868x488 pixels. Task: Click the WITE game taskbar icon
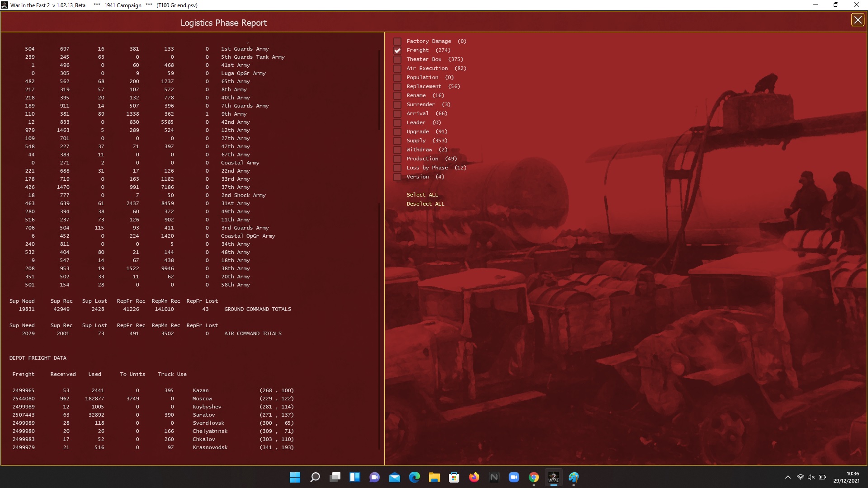click(553, 477)
